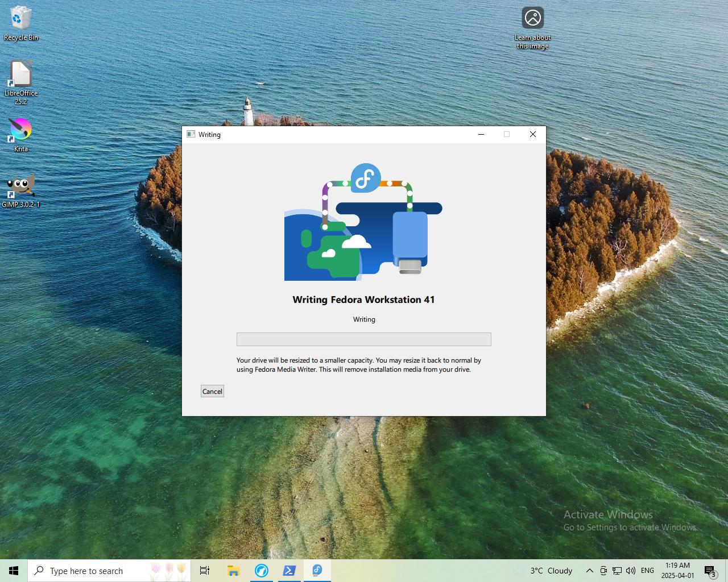Click the drive resize warning text
The height and width of the screenshot is (582, 728).
click(359, 365)
